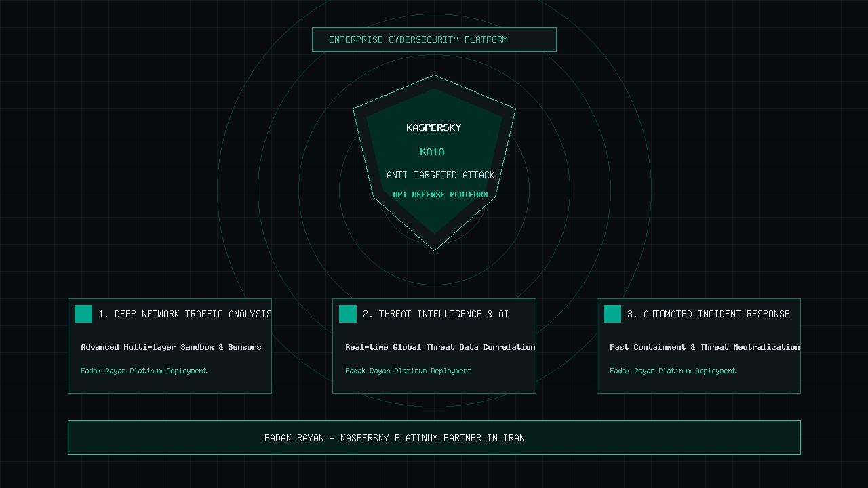This screenshot has width=868, height=488.
Task: Click the heading '3. Automated Incident Response'
Action: coord(709,314)
